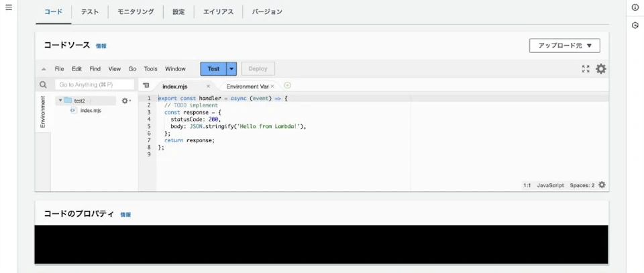The height and width of the screenshot is (273, 644).
Task: Focus the Go to Anything search field
Action: (95, 85)
